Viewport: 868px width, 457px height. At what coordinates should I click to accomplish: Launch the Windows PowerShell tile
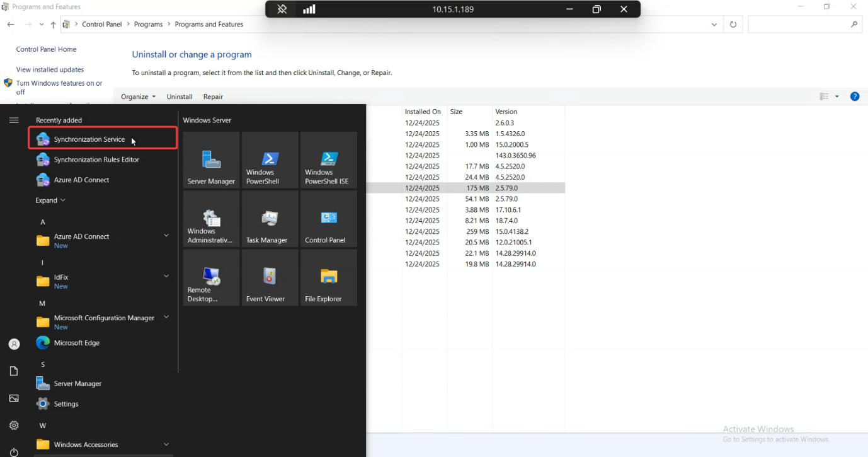pos(270,160)
